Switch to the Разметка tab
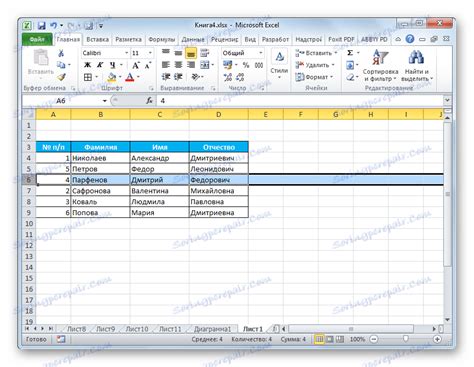The image size is (474, 367). pos(128,39)
